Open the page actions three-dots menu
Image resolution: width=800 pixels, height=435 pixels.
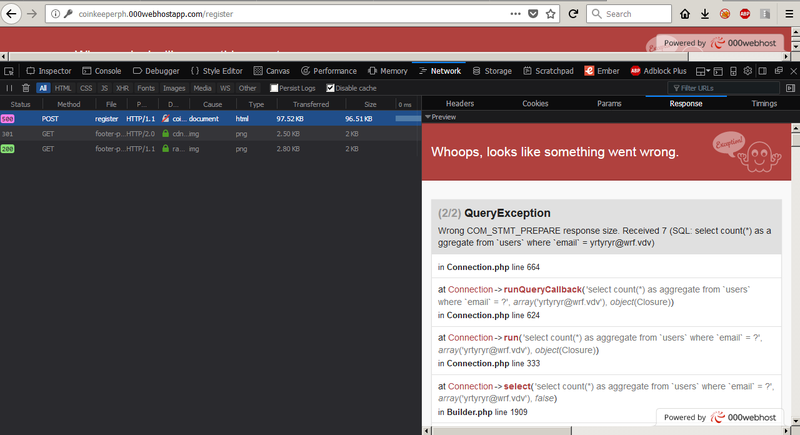(x=514, y=14)
